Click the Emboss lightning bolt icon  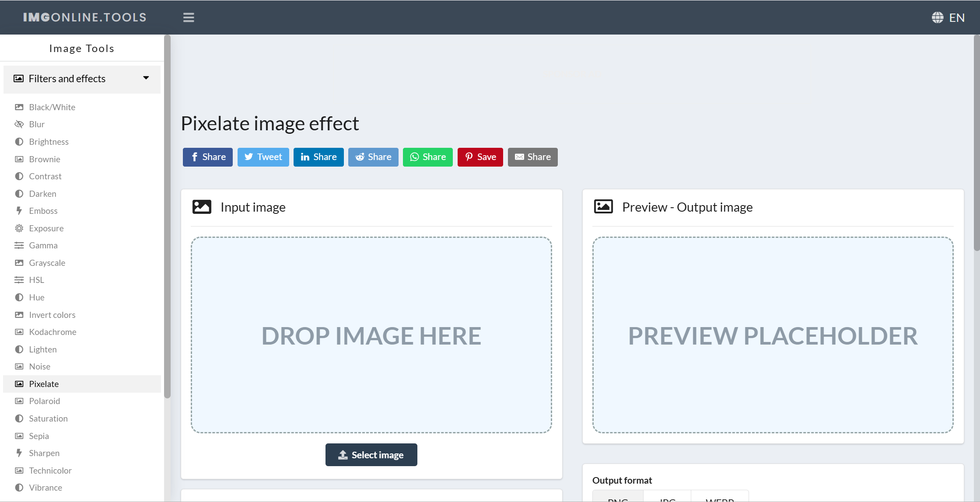[19, 211]
